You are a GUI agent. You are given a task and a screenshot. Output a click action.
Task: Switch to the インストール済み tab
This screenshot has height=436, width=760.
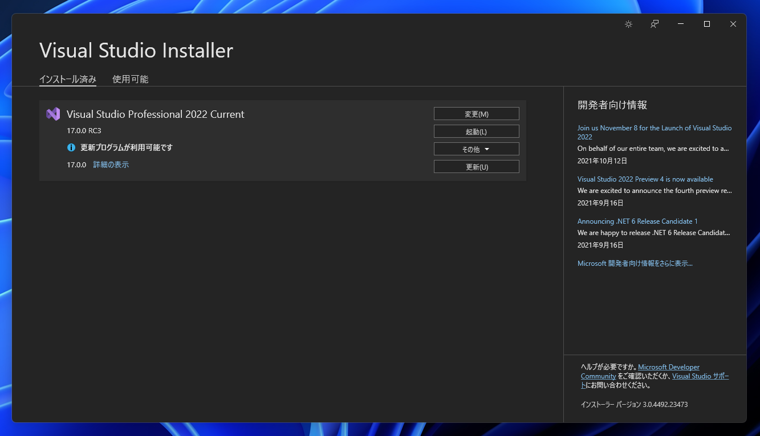point(68,79)
